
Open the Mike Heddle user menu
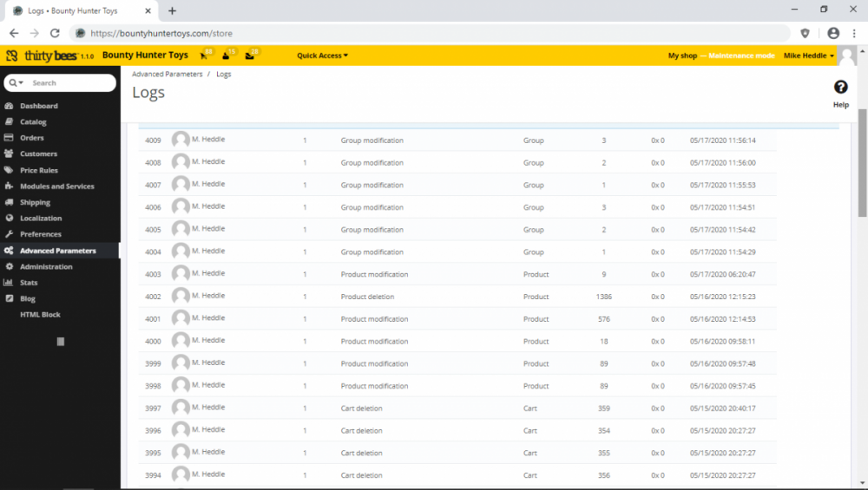[808, 56]
